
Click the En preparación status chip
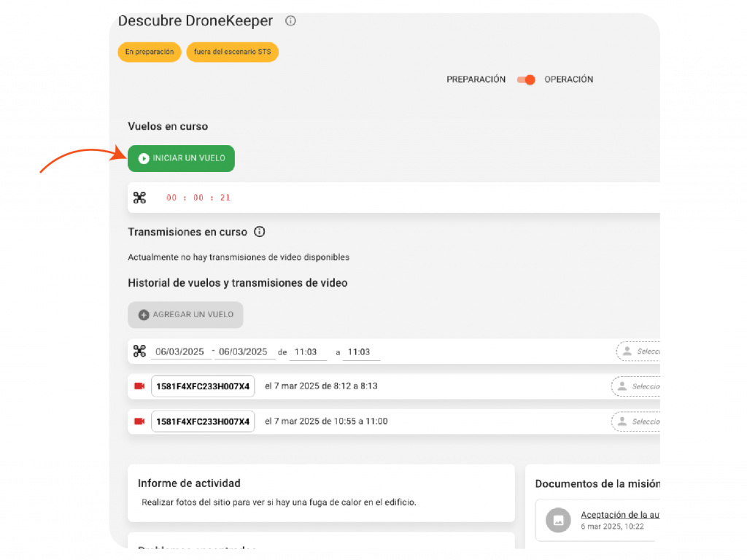pos(150,52)
